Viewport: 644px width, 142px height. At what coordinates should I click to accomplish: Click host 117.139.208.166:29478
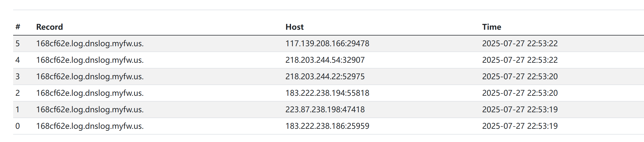pyautogui.click(x=327, y=43)
